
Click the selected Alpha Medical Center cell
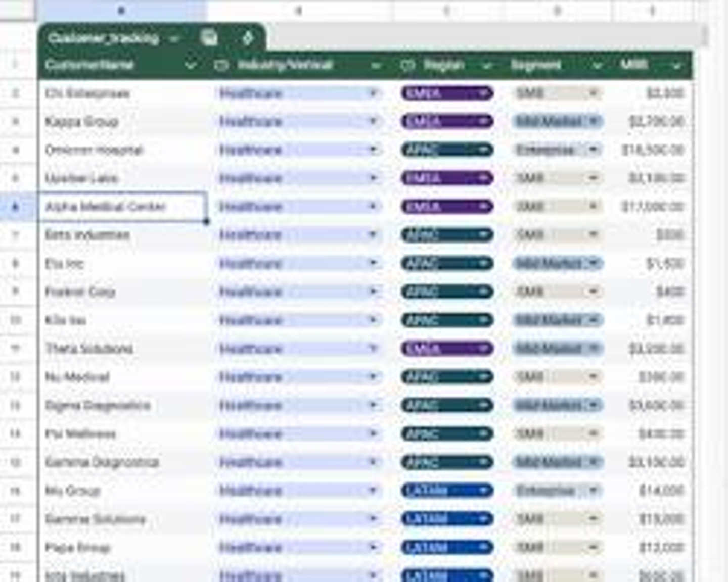click(x=122, y=207)
